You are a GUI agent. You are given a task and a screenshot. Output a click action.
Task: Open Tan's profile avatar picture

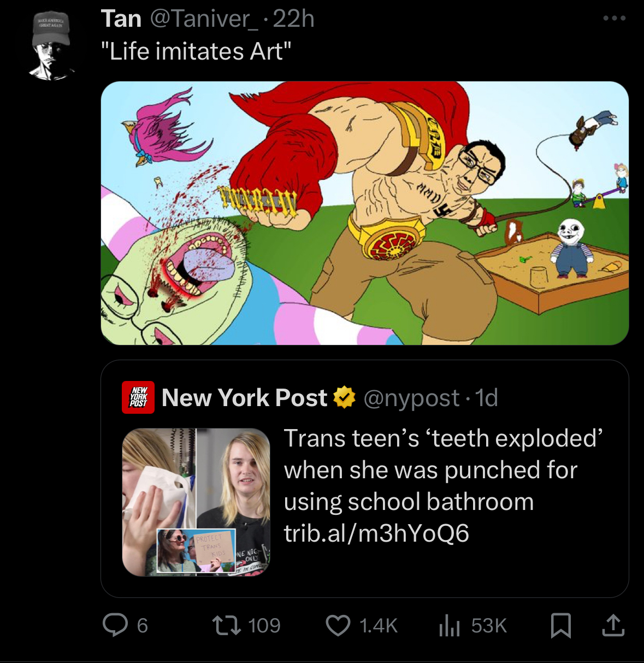coord(51,46)
